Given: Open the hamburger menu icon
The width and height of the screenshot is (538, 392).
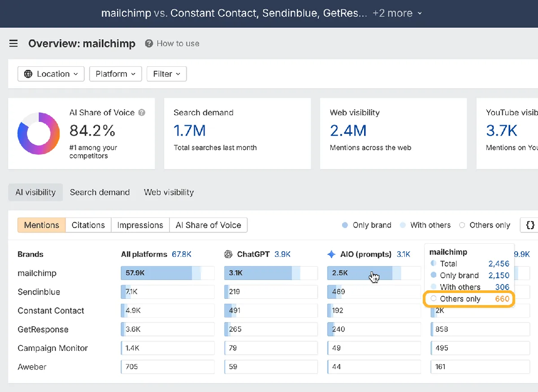Looking at the screenshot, I should pyautogui.click(x=13, y=43).
